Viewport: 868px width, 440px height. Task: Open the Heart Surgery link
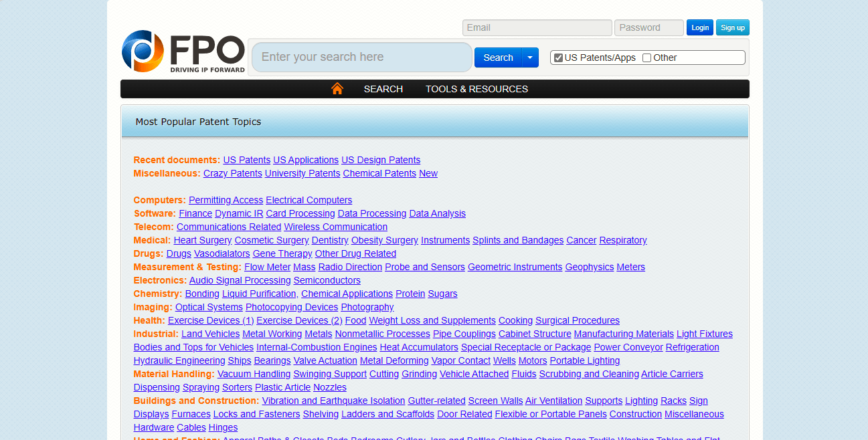point(203,240)
